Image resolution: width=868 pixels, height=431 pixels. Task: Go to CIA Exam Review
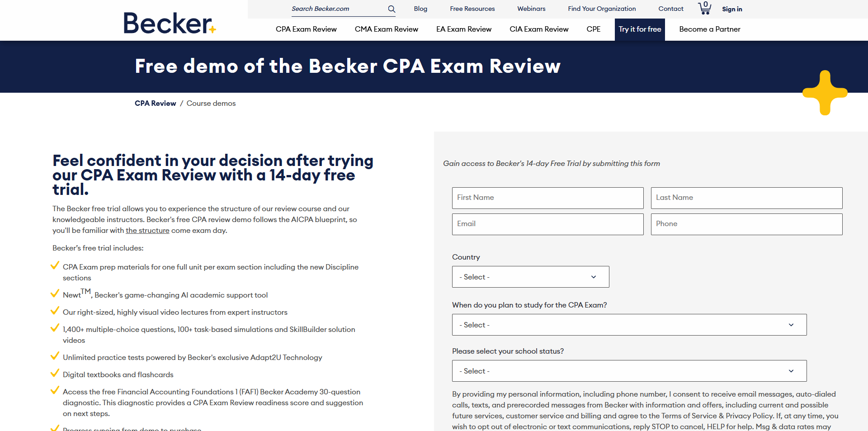539,29
